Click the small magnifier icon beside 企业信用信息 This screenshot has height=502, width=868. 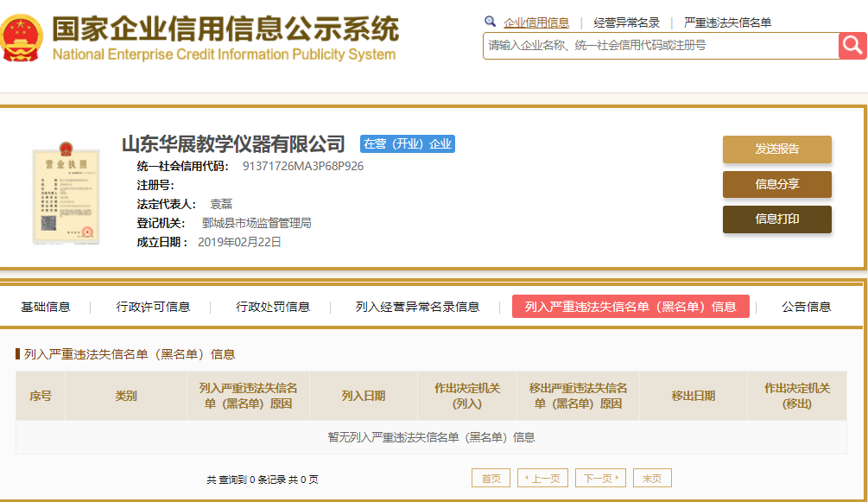pos(490,22)
